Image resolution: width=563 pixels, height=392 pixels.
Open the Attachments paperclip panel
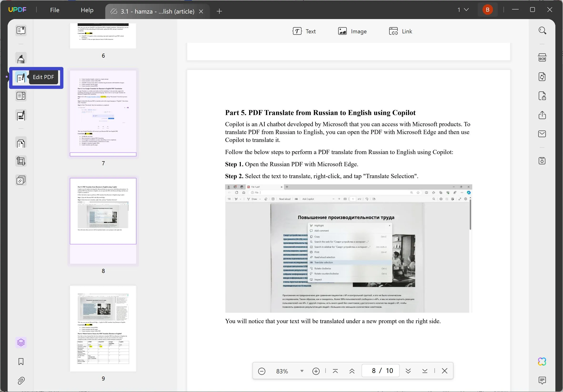point(21,381)
